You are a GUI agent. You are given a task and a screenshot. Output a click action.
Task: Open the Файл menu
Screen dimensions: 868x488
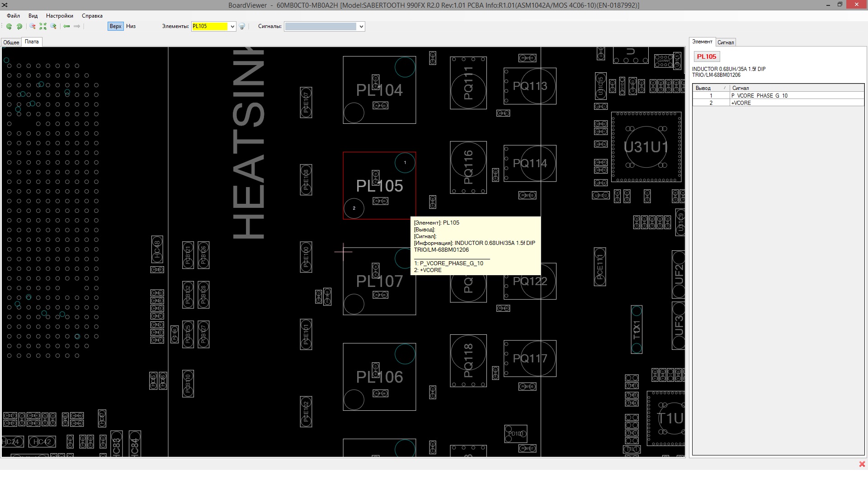(13, 16)
